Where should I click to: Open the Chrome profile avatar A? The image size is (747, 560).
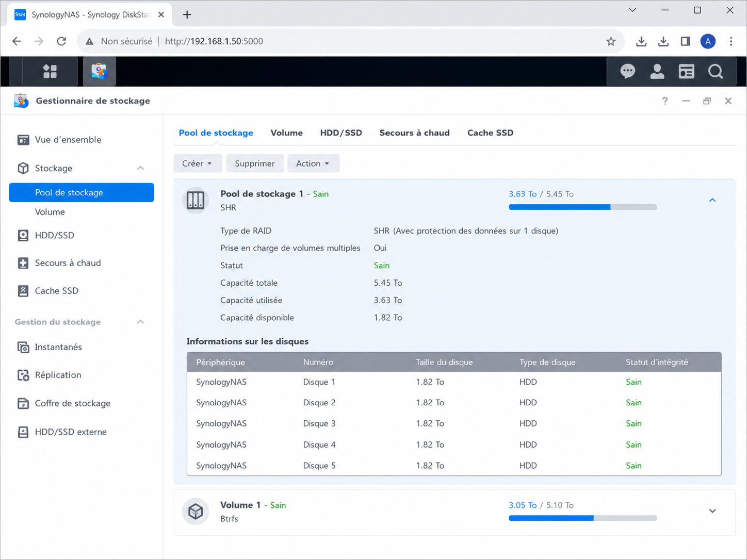708,41
